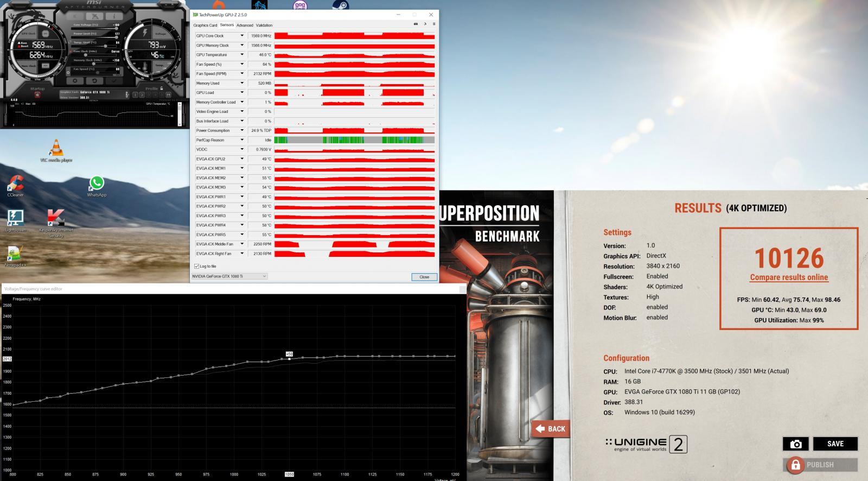Click GPU-Z refresh icon

(x=425, y=24)
